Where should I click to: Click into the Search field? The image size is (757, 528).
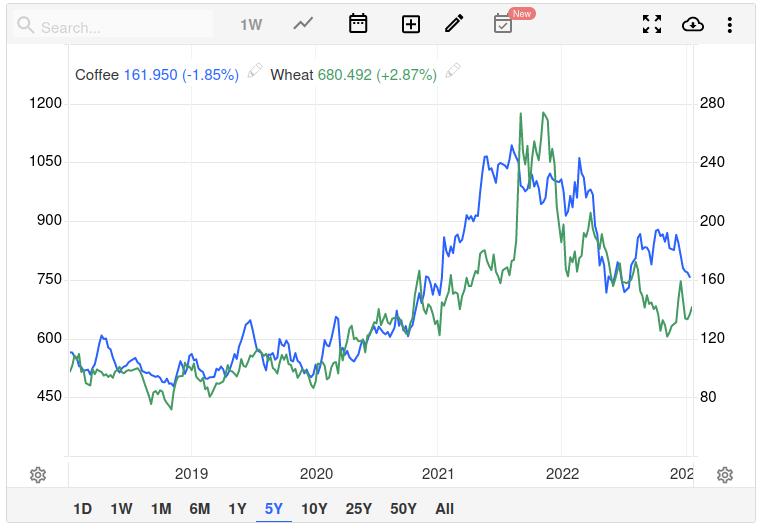click(x=120, y=26)
